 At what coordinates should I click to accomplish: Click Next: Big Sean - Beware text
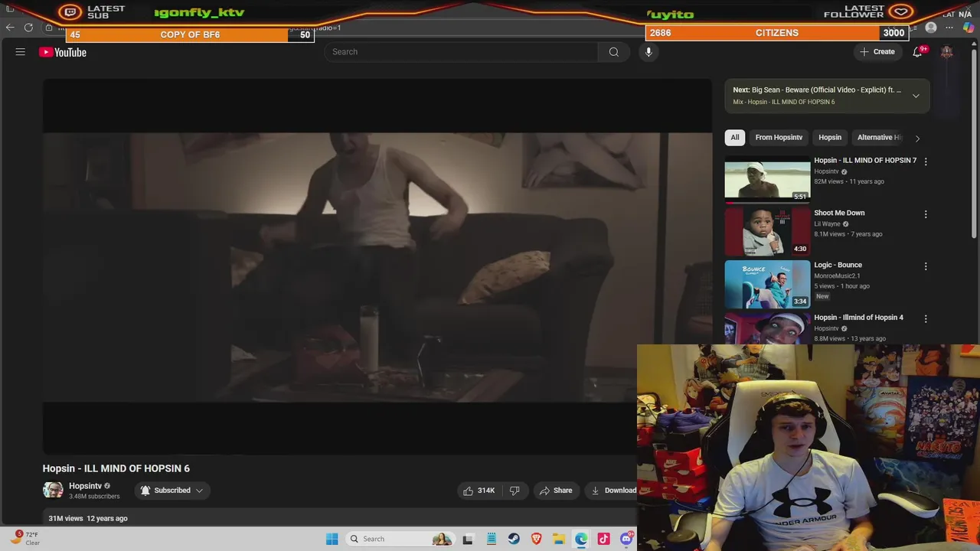pos(817,90)
